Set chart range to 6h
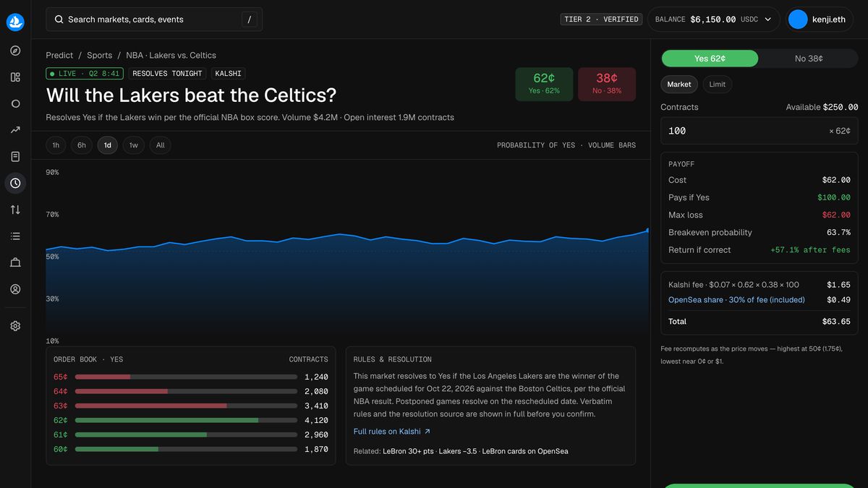Screen dimensions: 868x488 [x=82, y=145]
